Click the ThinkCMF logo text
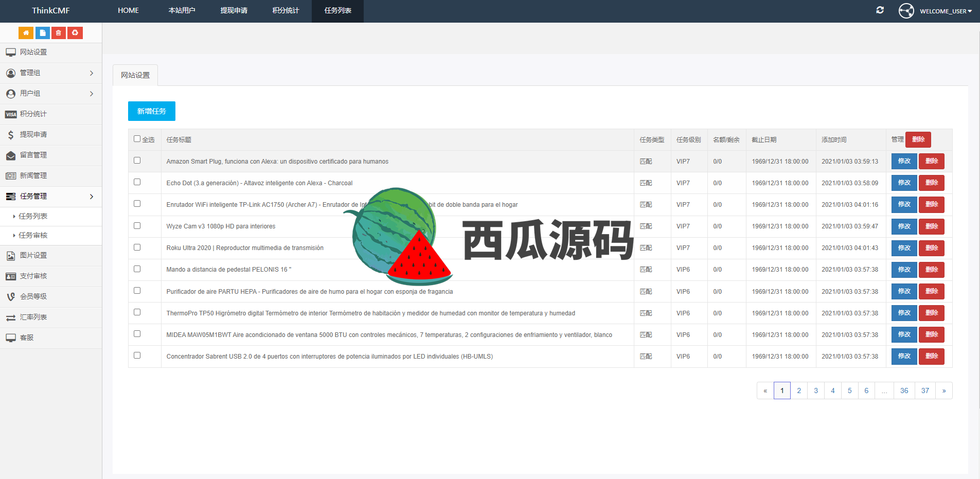Viewport: 980px width, 479px height. coord(51,10)
